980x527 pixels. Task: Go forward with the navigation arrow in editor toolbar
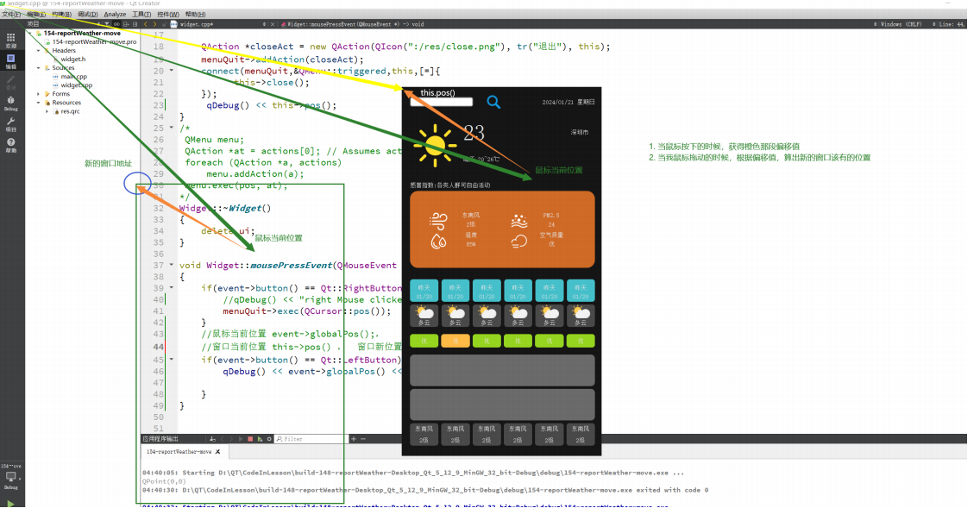(x=155, y=24)
